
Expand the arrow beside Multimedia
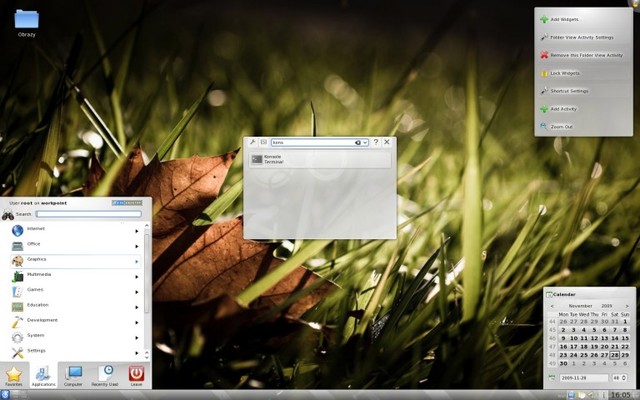click(x=137, y=277)
